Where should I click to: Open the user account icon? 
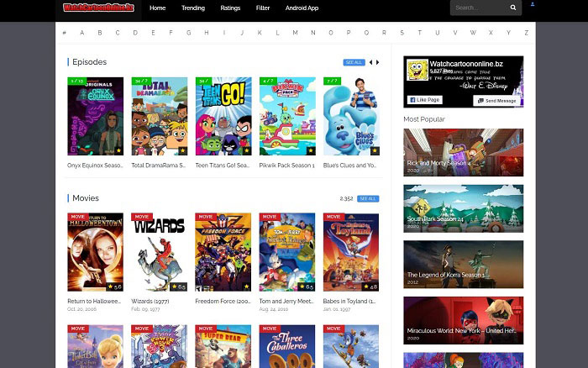[533, 5]
